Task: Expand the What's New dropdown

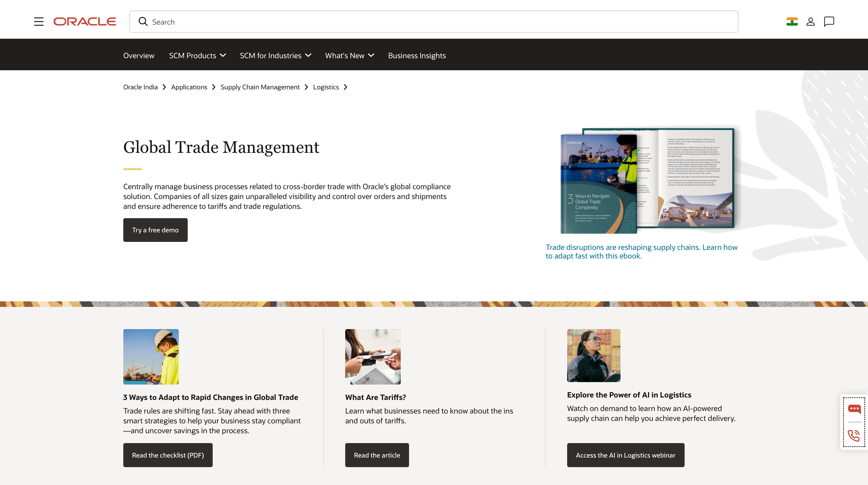Action: point(350,55)
